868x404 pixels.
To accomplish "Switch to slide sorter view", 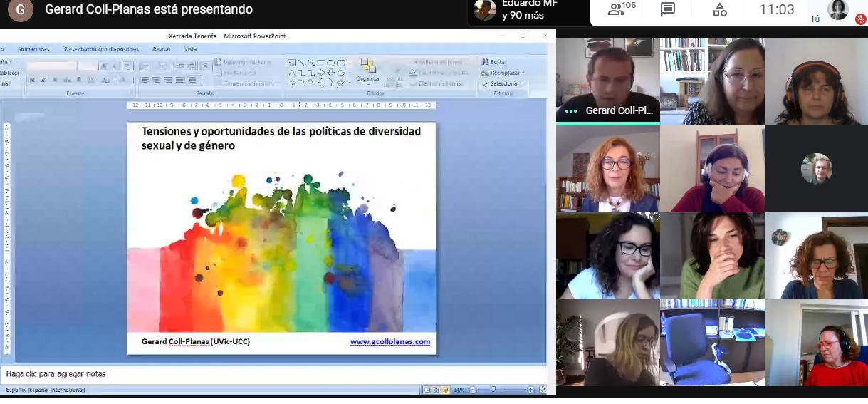I will click(x=436, y=390).
